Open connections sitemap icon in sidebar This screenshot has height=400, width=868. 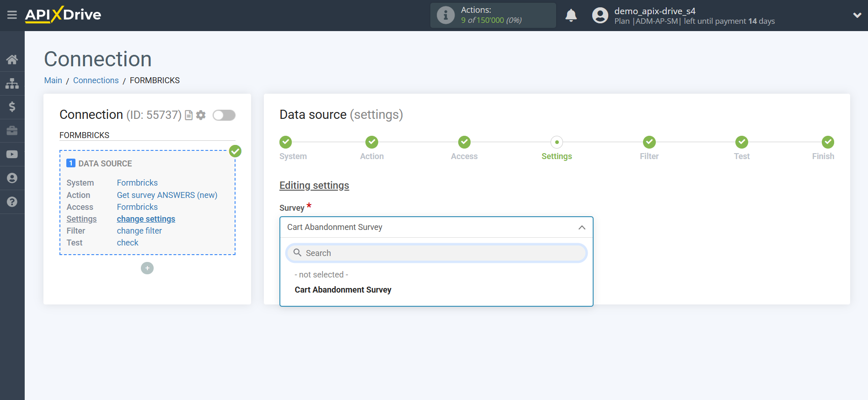[x=12, y=83]
